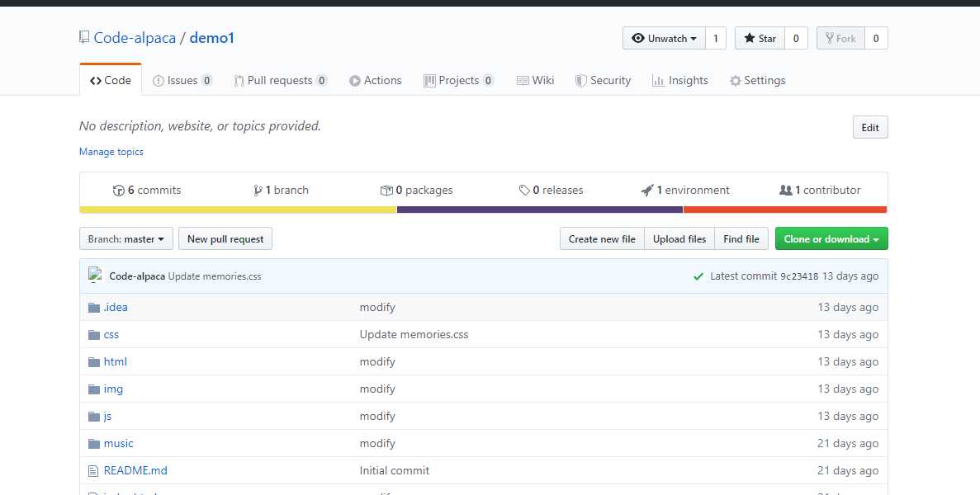
Task: Click the Find file button
Action: 741,239
